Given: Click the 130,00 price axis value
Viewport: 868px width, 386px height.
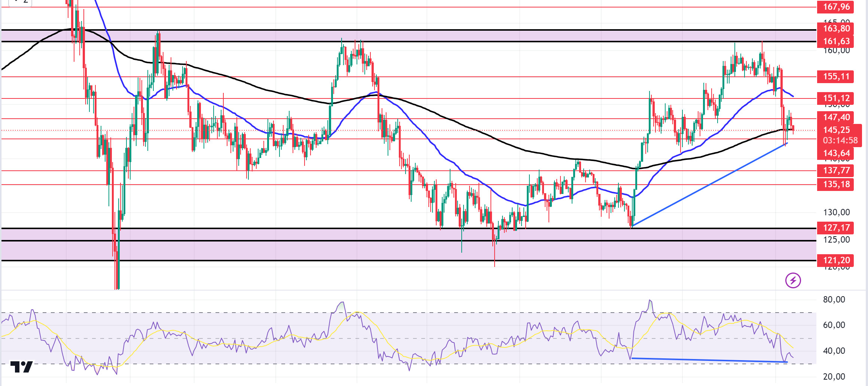Looking at the screenshot, I should 837,212.
